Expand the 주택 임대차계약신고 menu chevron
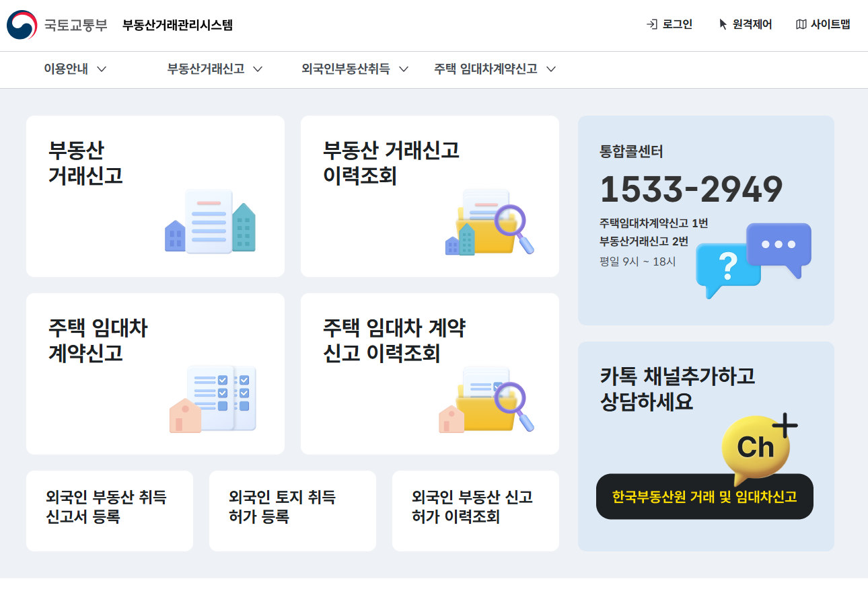Viewport: 868px width, 589px height. click(551, 69)
